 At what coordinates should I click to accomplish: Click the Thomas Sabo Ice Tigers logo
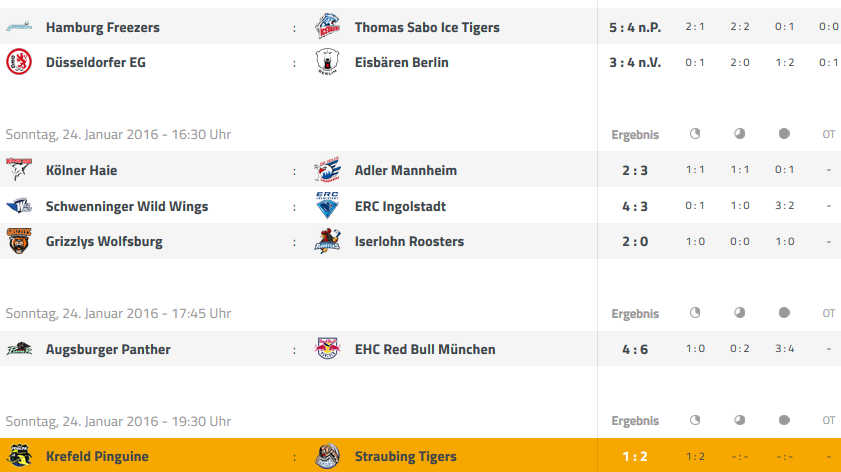pyautogui.click(x=327, y=26)
